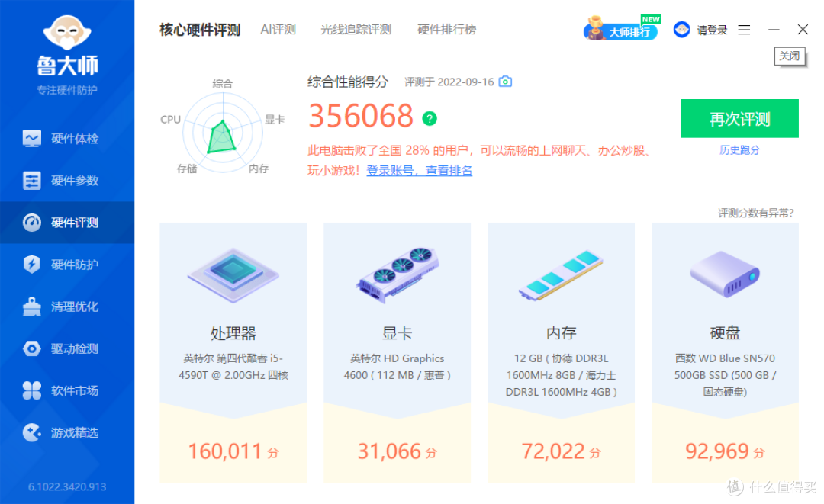
Task: Click 请登录 to sign in
Action: coord(711,29)
